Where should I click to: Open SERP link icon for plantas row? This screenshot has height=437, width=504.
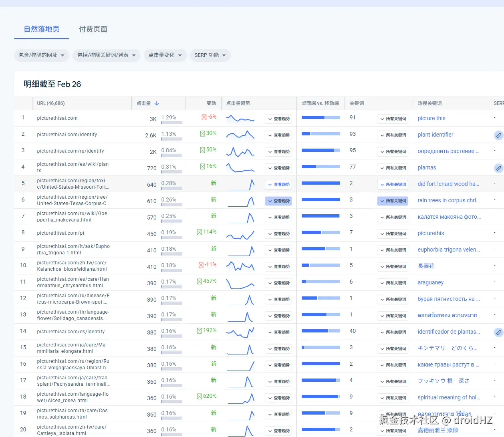[498, 168]
